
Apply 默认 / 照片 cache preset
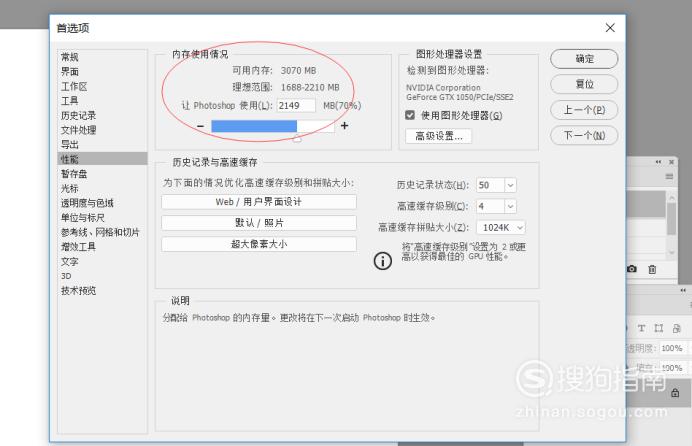(259, 223)
